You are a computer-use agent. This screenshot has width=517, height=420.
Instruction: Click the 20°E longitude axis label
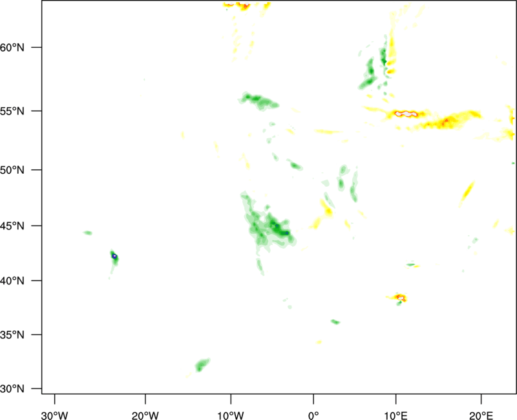(x=481, y=415)
